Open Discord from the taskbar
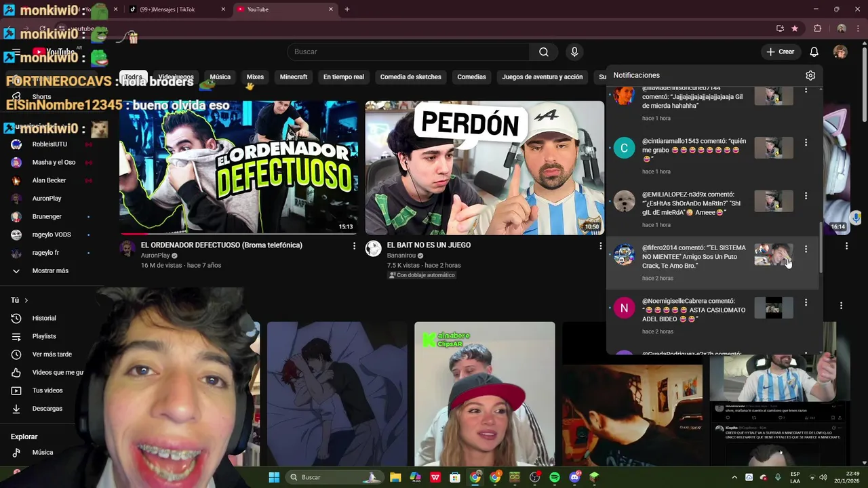The height and width of the screenshot is (488, 868). 574,477
